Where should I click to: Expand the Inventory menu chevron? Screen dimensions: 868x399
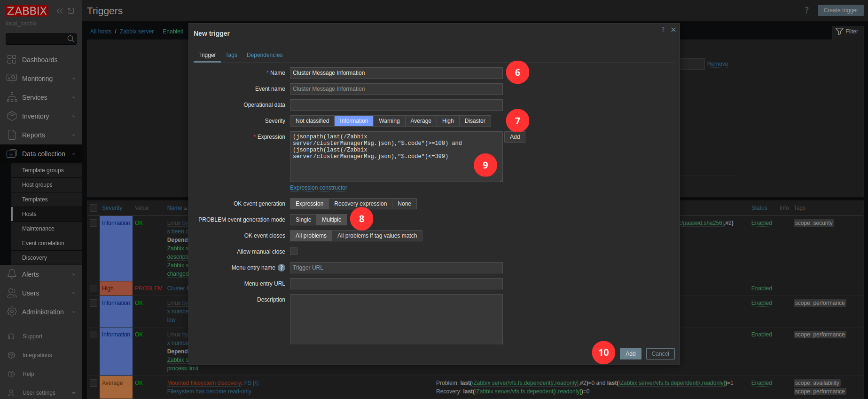(74, 116)
